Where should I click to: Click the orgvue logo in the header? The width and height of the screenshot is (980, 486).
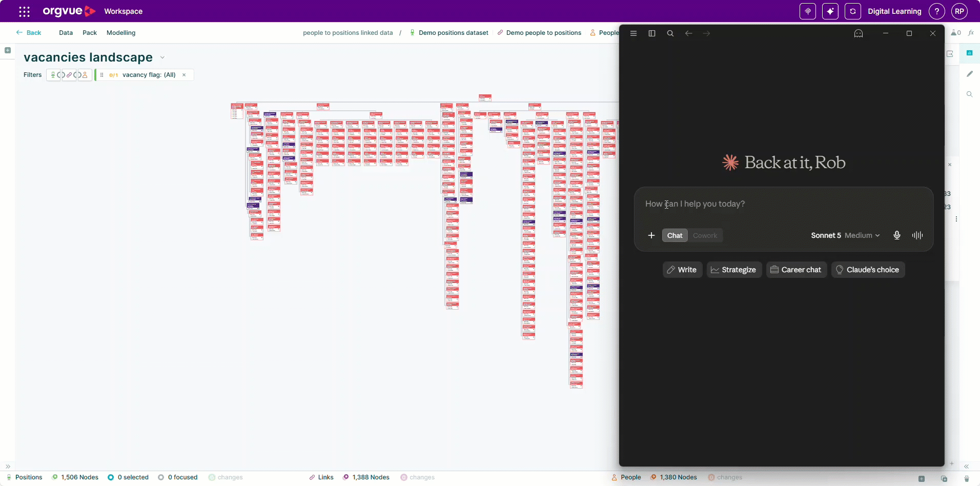point(69,11)
